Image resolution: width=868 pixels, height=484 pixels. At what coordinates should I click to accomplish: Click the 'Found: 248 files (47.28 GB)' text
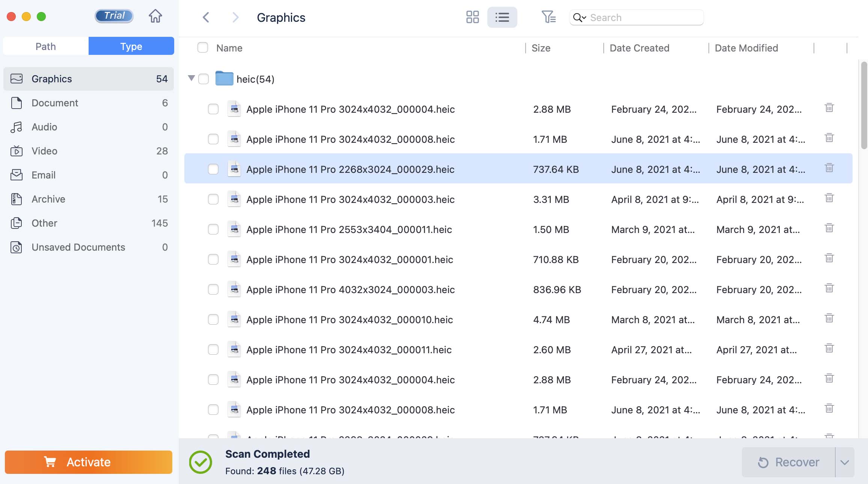tap(285, 471)
